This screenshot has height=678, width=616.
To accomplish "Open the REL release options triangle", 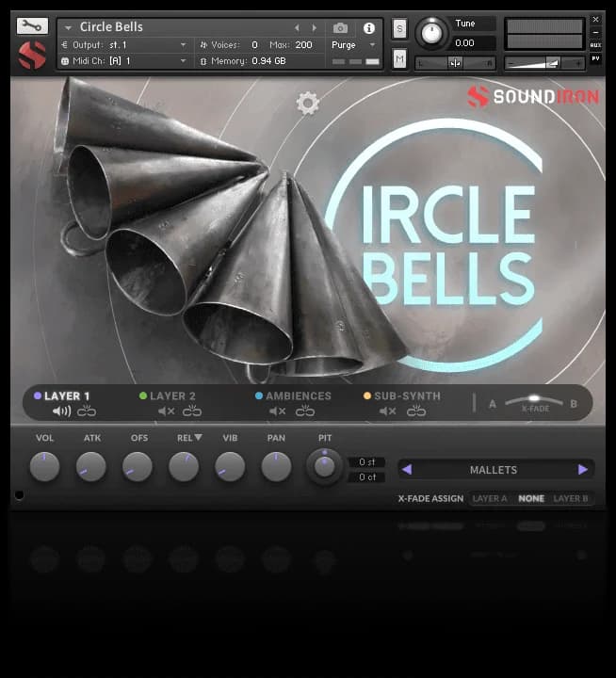I will [198, 437].
